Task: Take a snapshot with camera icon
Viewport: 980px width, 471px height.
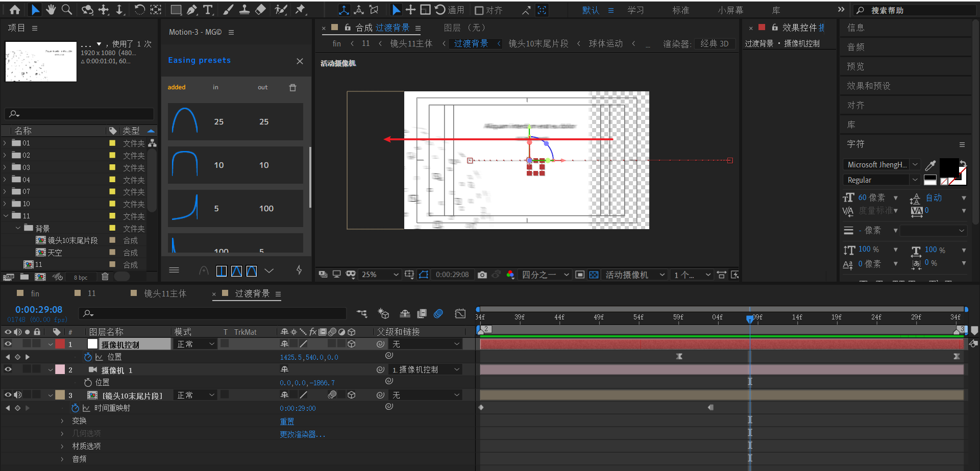Action: click(x=482, y=275)
